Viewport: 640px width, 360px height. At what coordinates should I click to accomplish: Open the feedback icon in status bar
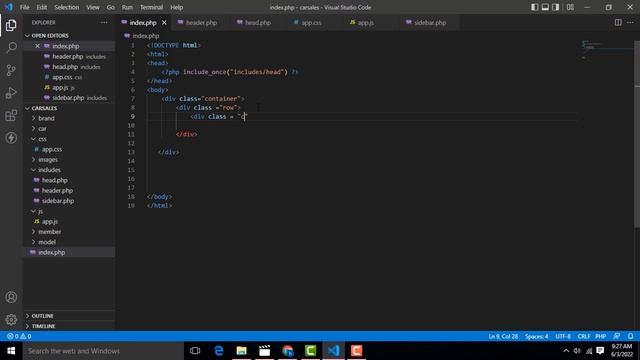(x=616, y=336)
